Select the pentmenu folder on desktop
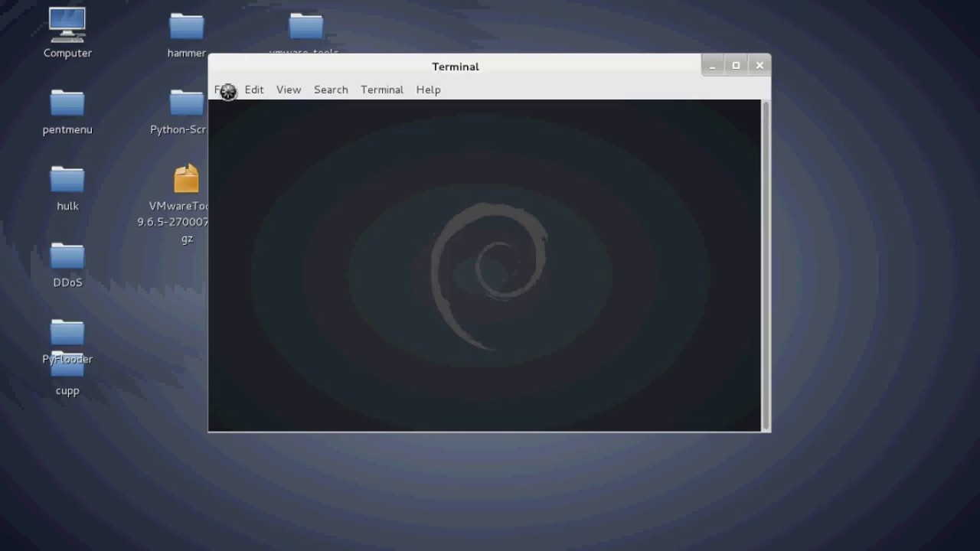 click(67, 103)
